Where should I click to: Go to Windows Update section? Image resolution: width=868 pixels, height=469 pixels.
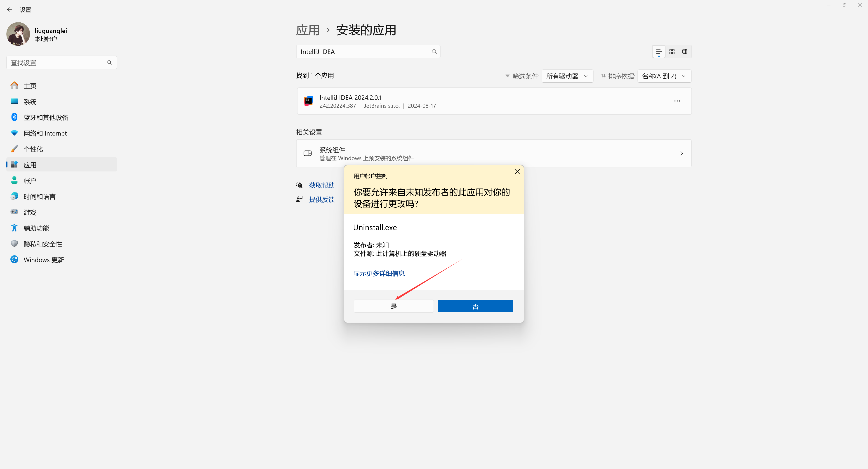pos(44,260)
